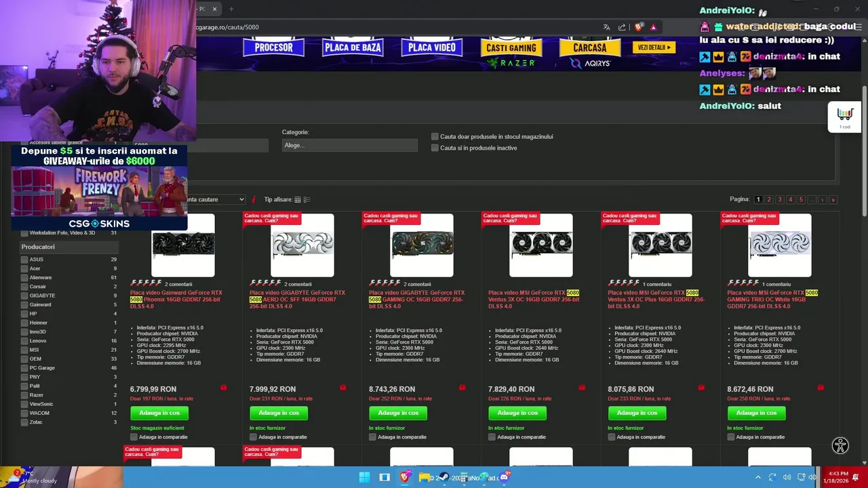Add Gainward Phoenix card to wishlist heart
Viewport: 868px width, 488px height.
click(x=223, y=388)
